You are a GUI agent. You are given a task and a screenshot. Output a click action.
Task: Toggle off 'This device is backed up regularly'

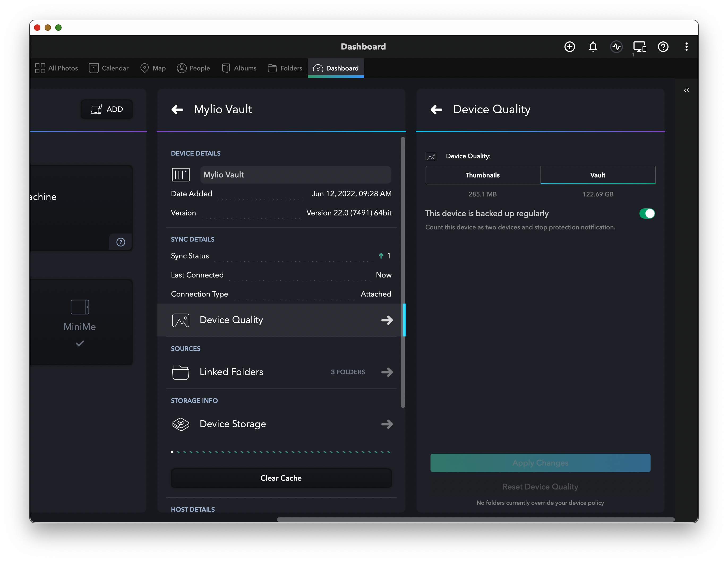tap(647, 214)
